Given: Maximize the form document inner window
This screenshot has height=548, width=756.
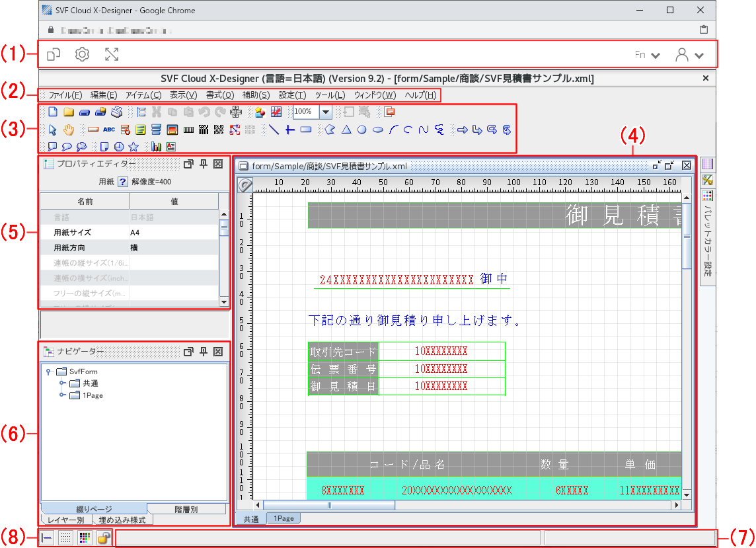Looking at the screenshot, I should click(x=669, y=166).
